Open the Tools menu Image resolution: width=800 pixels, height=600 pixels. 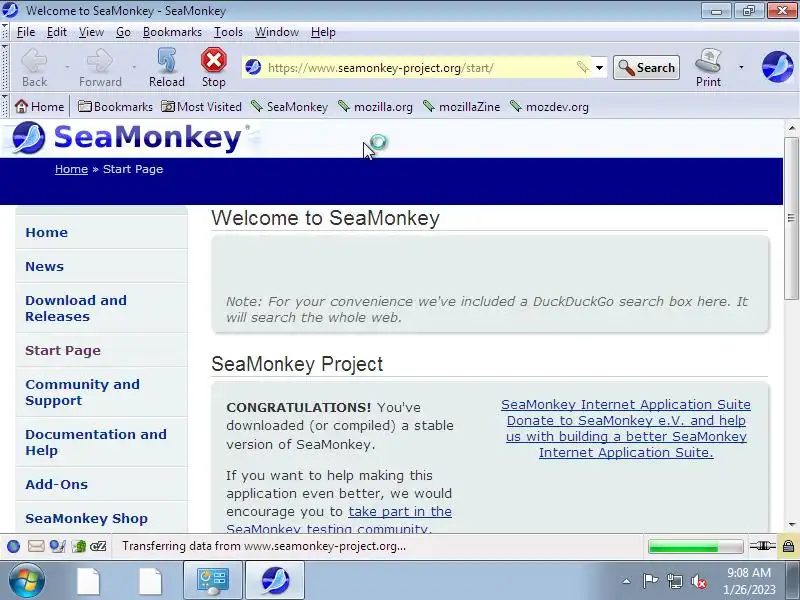point(228,32)
